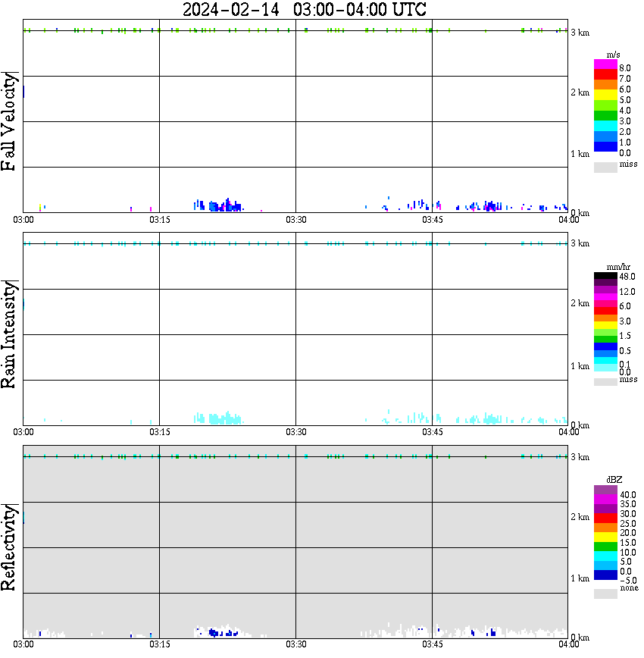This screenshot has width=644, height=658.
Task: Select the purple swatch beside 12.0 in mm/hr legend
Action: pos(605,290)
